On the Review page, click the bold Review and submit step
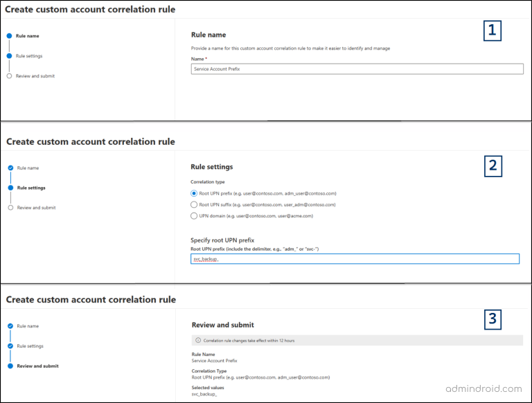This screenshot has height=403, width=532. click(x=37, y=366)
